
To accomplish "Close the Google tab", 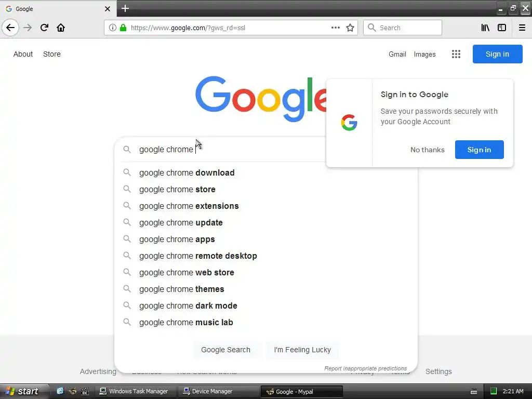I will tap(107, 9).
